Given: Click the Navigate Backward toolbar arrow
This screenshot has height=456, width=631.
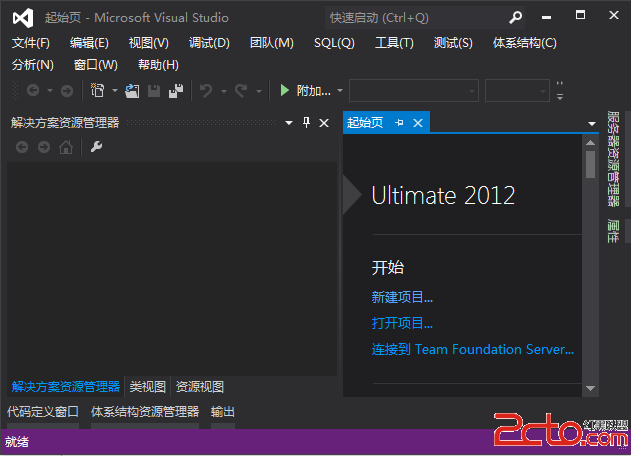Looking at the screenshot, I should pyautogui.click(x=33, y=91).
